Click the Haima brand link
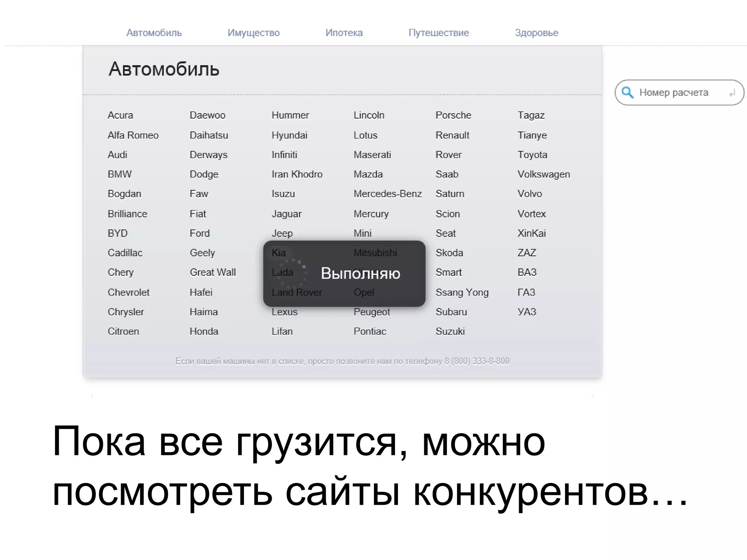Viewport: 747px width, 560px height. 204,312
